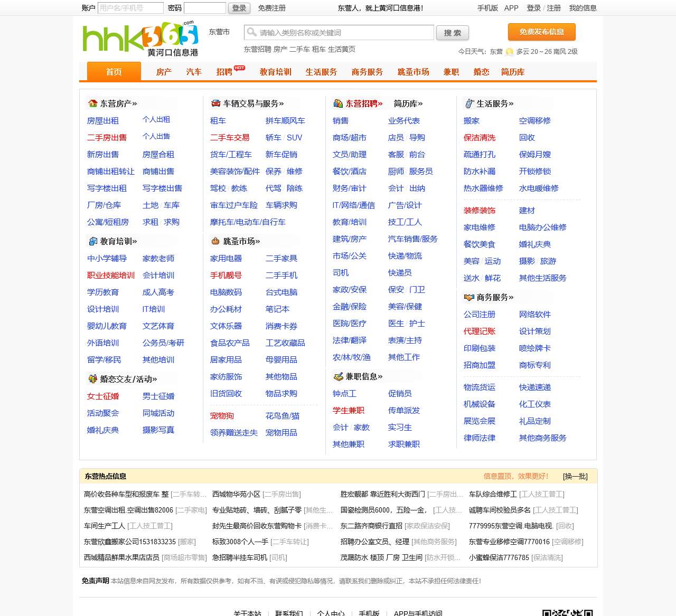The width and height of the screenshot is (676, 616).
Task: Click the 密码 password field
Action: point(205,8)
